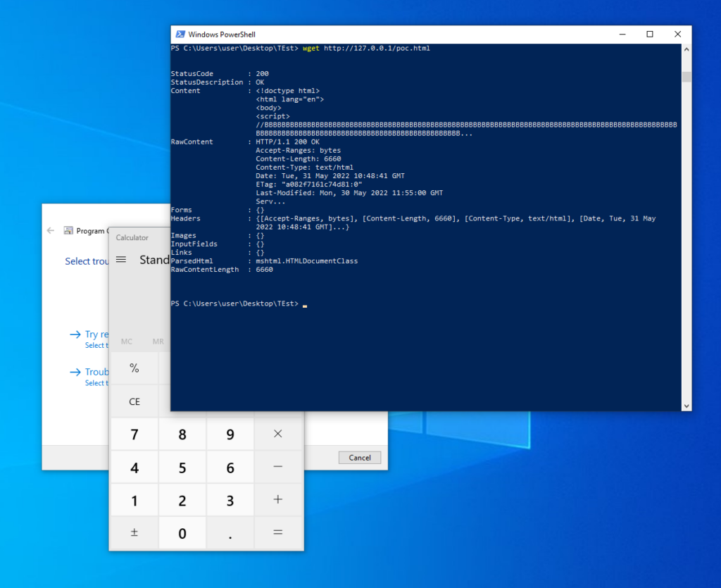Viewport: 721px width, 588px height.
Task: Click the ETag value line in PowerShell
Action: [x=309, y=184]
